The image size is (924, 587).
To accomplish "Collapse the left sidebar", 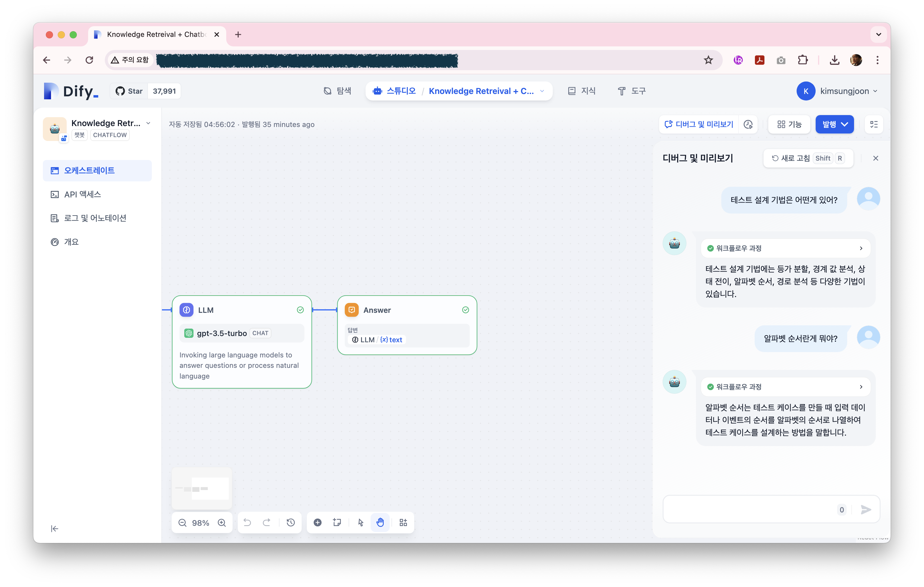I will point(54,529).
